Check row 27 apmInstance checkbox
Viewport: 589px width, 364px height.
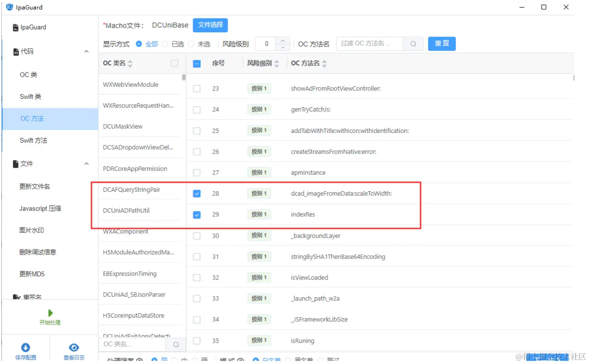coord(197,173)
